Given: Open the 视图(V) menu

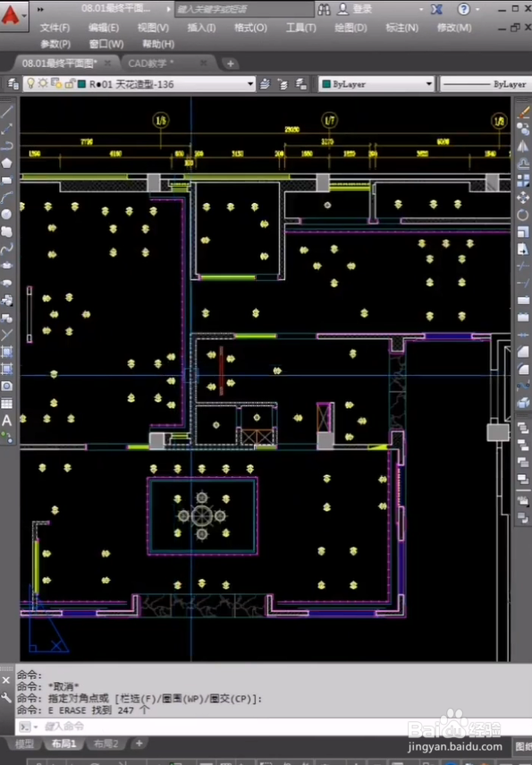Looking at the screenshot, I should click(153, 28).
